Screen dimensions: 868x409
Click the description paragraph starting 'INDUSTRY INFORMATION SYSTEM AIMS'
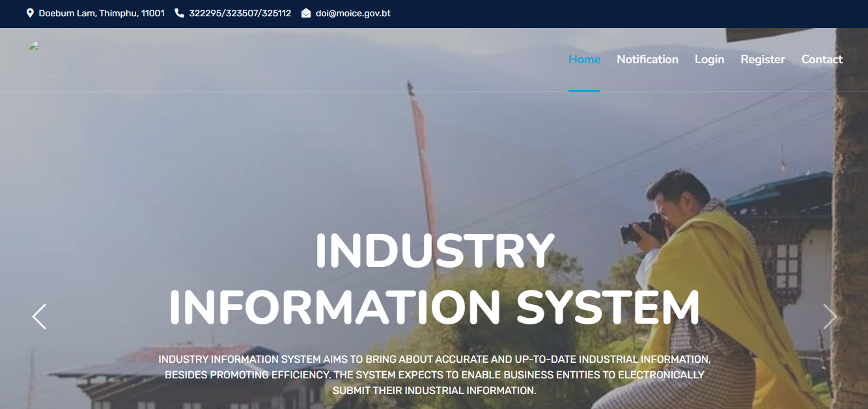[x=434, y=375]
